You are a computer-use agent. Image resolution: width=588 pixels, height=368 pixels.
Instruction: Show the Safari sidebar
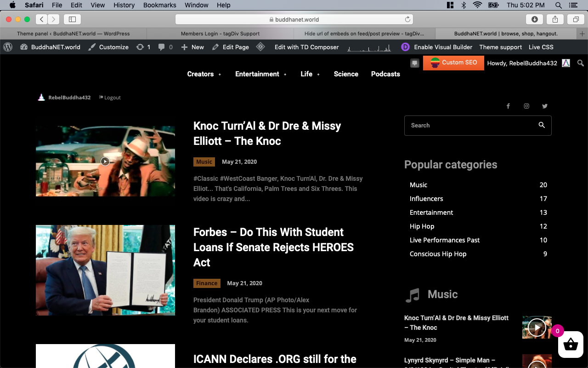click(72, 19)
